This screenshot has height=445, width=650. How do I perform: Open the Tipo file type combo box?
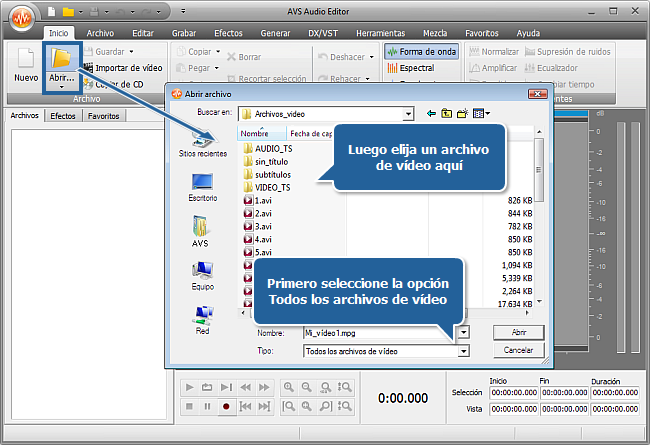point(386,351)
